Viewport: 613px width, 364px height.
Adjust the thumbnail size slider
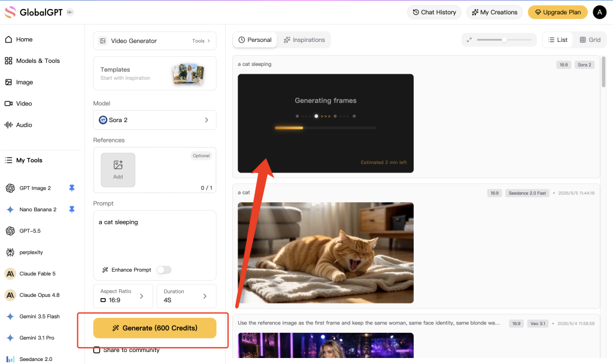click(504, 40)
